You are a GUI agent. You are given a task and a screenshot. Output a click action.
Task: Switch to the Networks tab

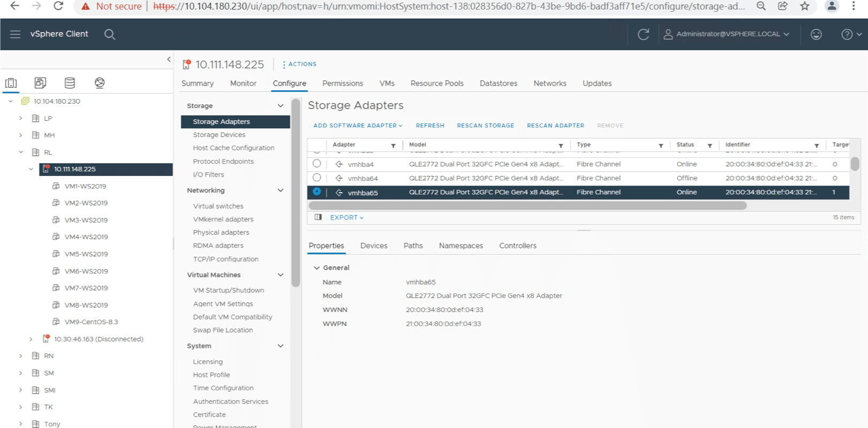[x=550, y=83]
